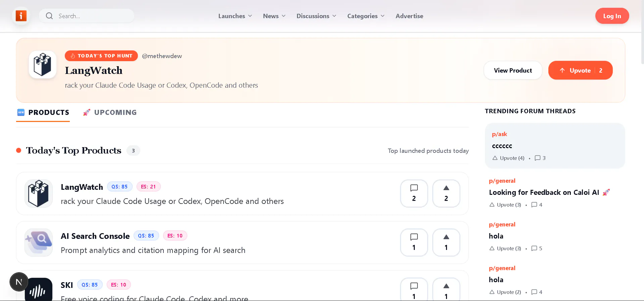644x301 pixels.
Task: Click the page vertical scrollbar
Action: (x=642, y=32)
